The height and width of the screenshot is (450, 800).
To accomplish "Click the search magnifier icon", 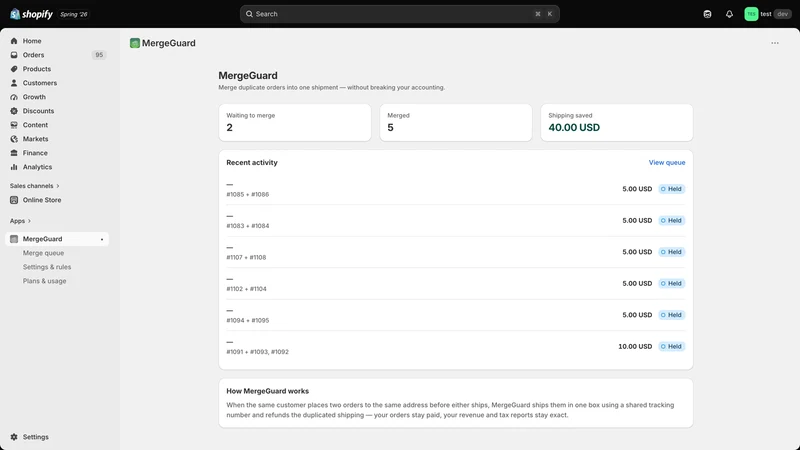I will pos(249,14).
